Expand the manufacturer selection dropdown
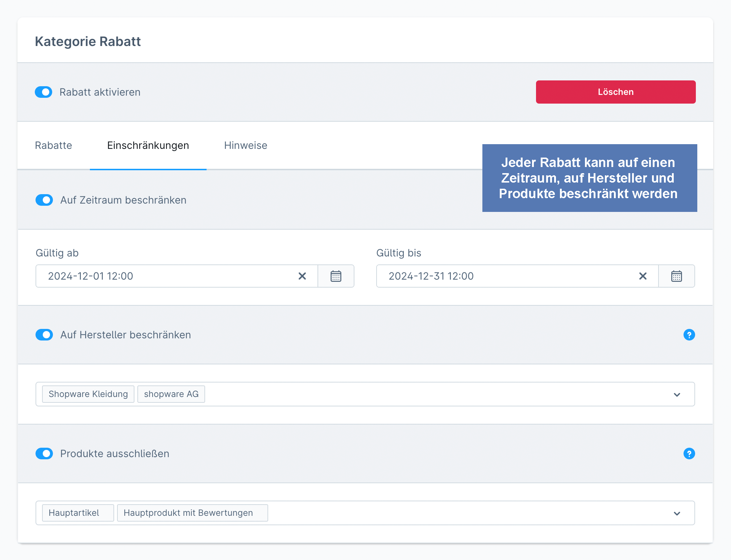Viewport: 731px width, 560px height. [x=677, y=394]
